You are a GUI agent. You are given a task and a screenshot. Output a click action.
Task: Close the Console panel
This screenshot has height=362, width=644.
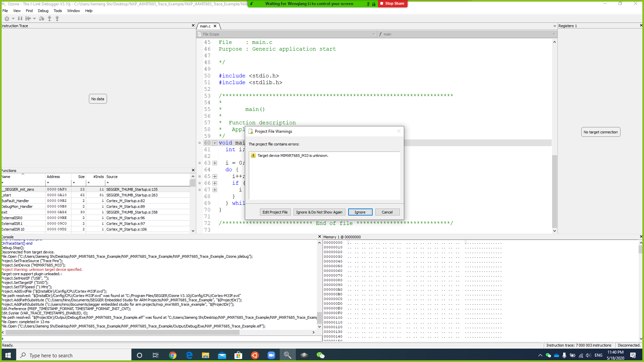click(x=320, y=237)
